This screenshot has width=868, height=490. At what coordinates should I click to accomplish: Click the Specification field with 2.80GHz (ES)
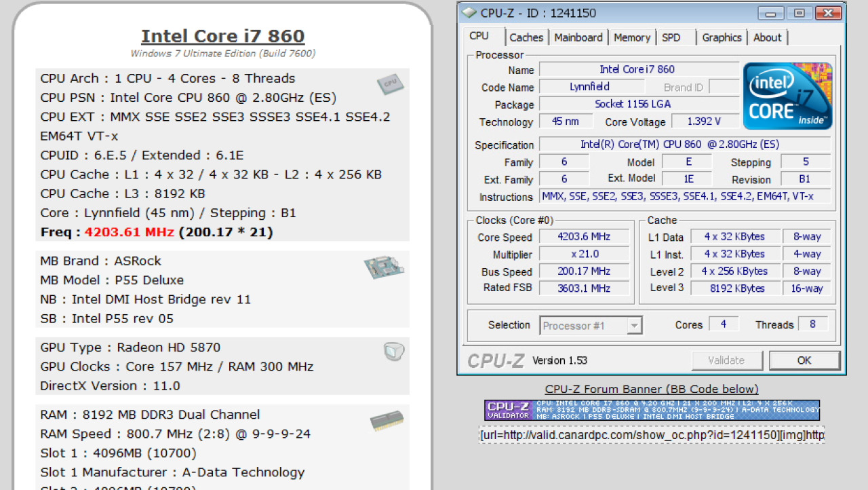tap(685, 144)
